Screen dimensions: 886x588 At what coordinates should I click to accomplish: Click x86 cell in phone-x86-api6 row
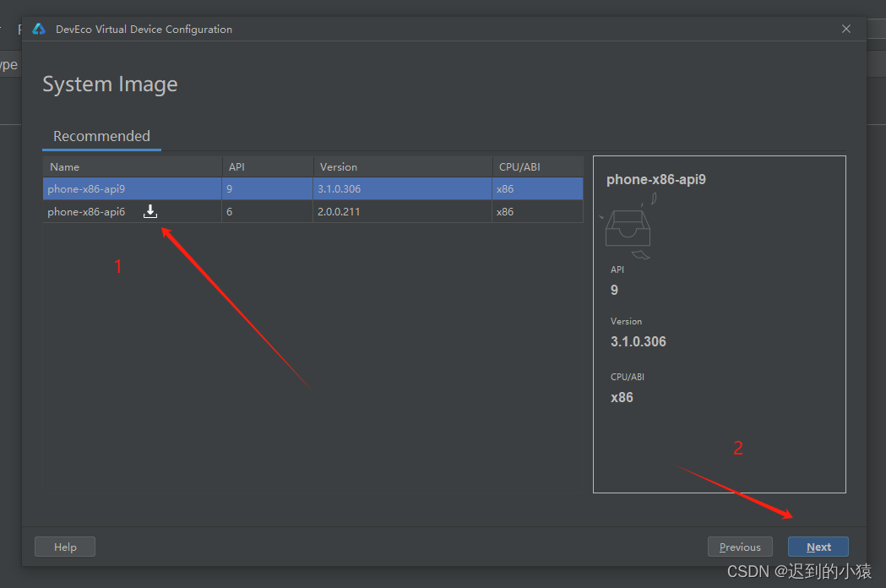(x=538, y=211)
